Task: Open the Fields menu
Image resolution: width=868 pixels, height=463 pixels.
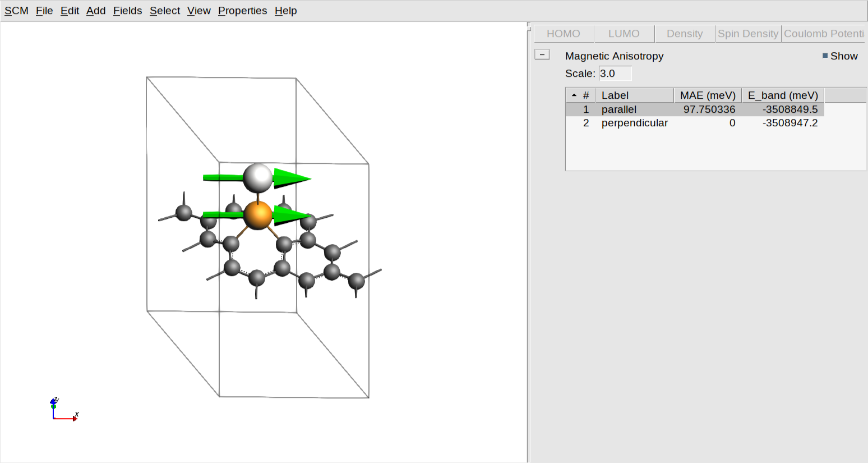Action: click(x=127, y=11)
